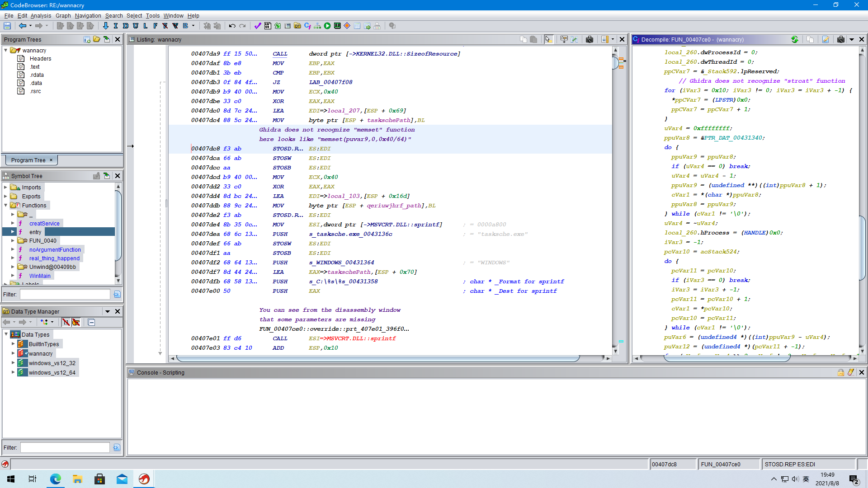Screen dimensions: 868x488
Task: Click the purple checkmark toolbar icon
Action: click(x=258, y=26)
